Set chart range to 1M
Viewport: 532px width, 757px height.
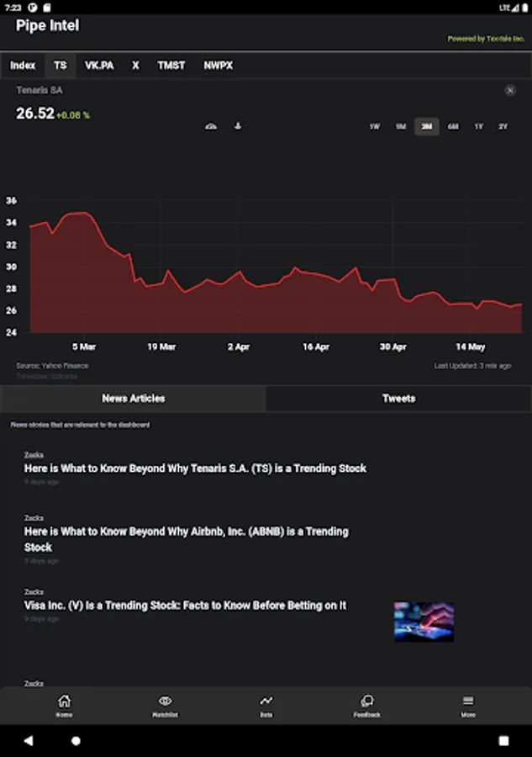pyautogui.click(x=400, y=126)
